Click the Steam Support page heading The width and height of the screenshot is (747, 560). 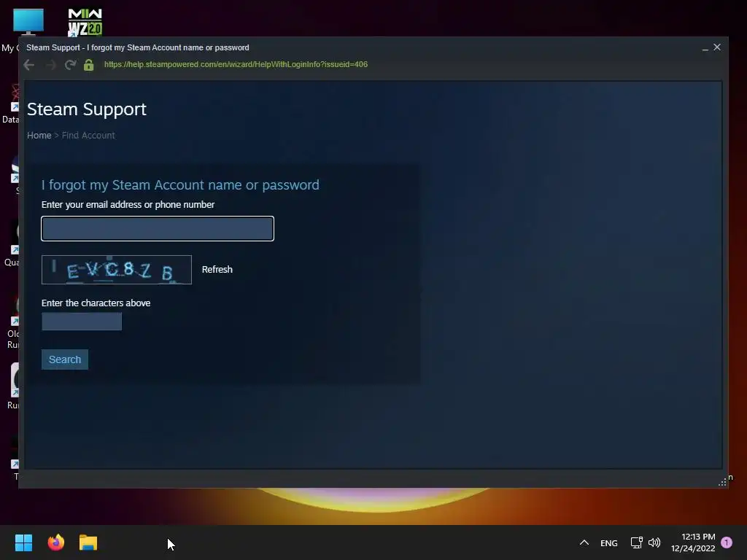pyautogui.click(x=87, y=109)
